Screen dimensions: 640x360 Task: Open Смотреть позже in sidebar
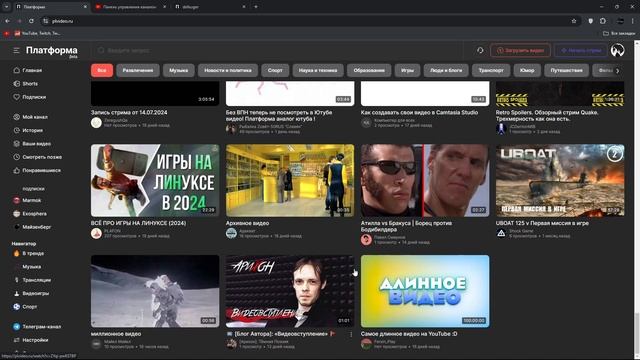(x=37, y=157)
